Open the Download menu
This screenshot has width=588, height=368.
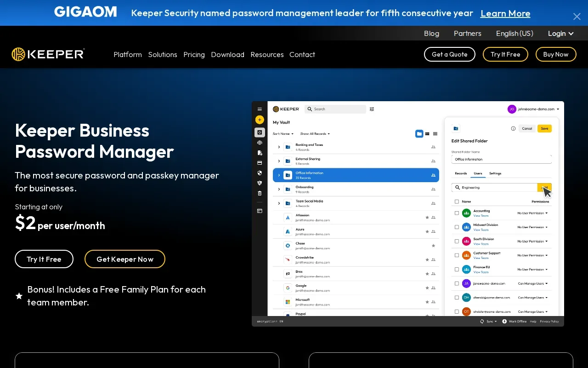(x=227, y=54)
